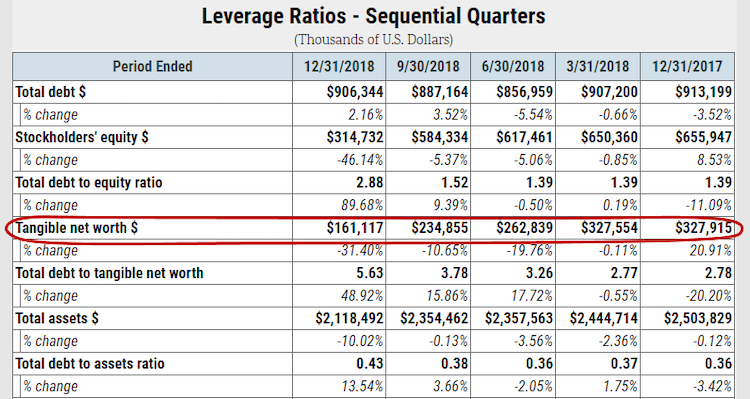Select the 12/31/2018 column header
Screen dimensions: 750x399
pyautogui.click(x=339, y=66)
